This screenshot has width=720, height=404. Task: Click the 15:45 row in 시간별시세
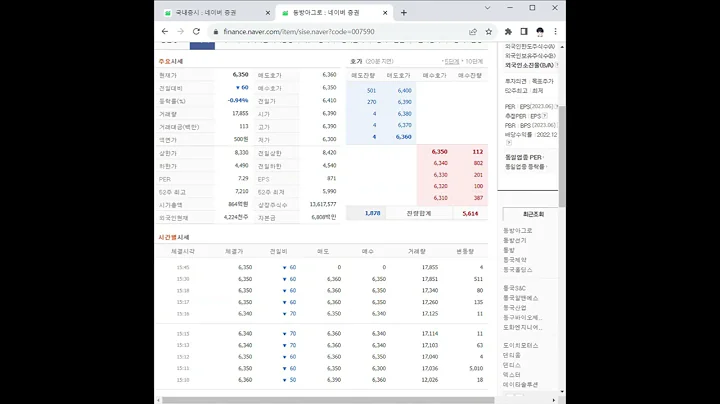(321, 267)
